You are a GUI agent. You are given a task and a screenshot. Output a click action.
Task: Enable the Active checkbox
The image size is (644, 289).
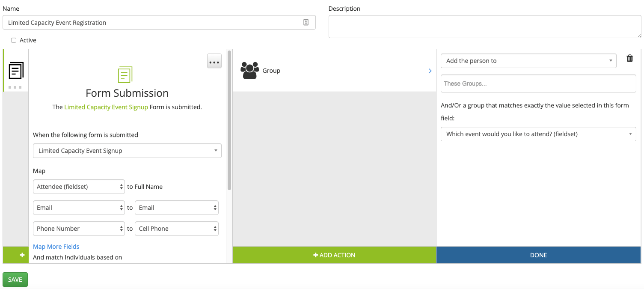(x=13, y=40)
